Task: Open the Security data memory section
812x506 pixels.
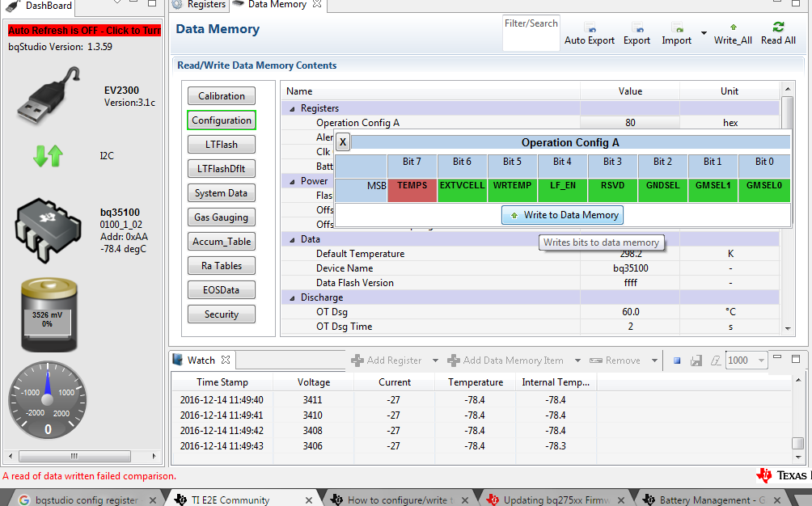Action: pos(221,314)
